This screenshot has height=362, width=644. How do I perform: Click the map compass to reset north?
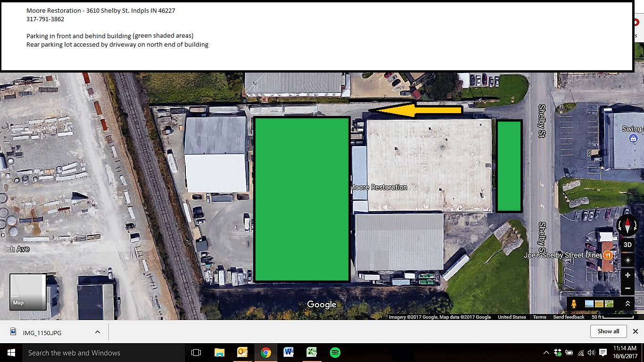point(627,225)
